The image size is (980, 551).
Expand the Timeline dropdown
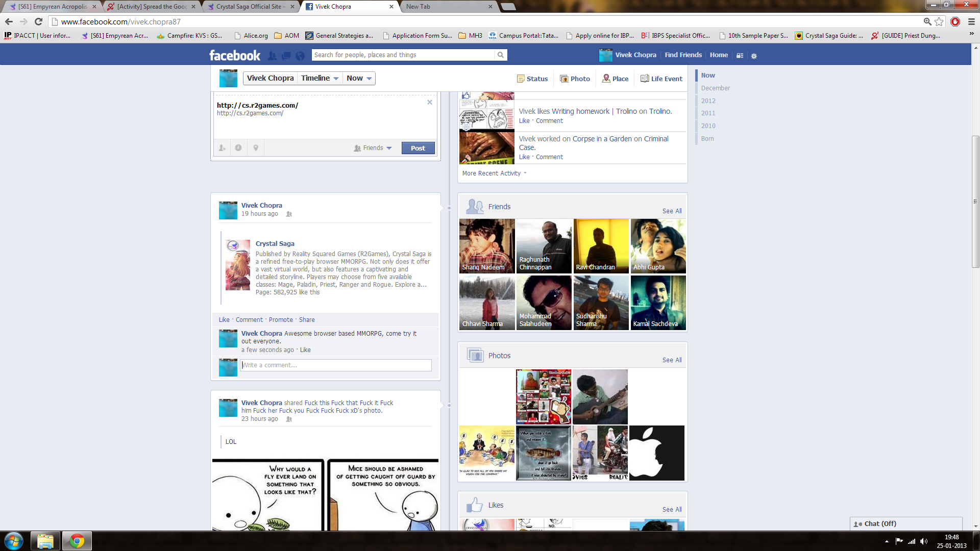(x=320, y=78)
